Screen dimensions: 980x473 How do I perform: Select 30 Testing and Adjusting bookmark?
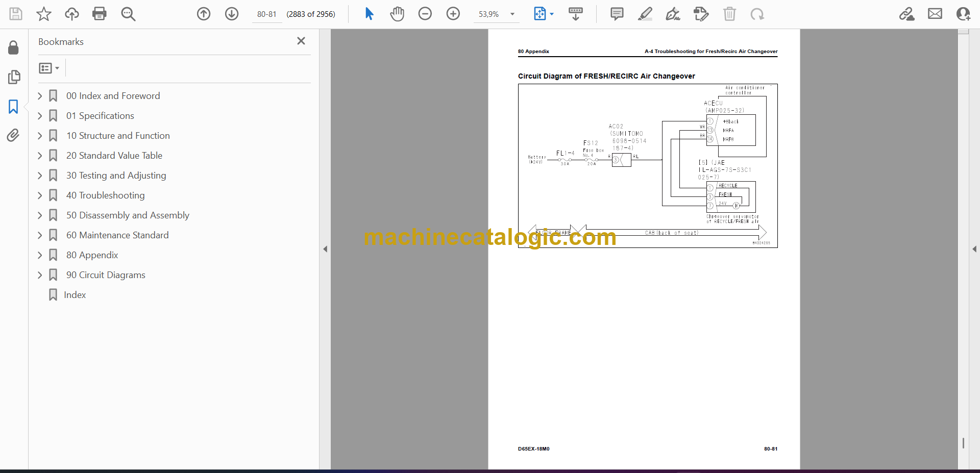(x=116, y=175)
